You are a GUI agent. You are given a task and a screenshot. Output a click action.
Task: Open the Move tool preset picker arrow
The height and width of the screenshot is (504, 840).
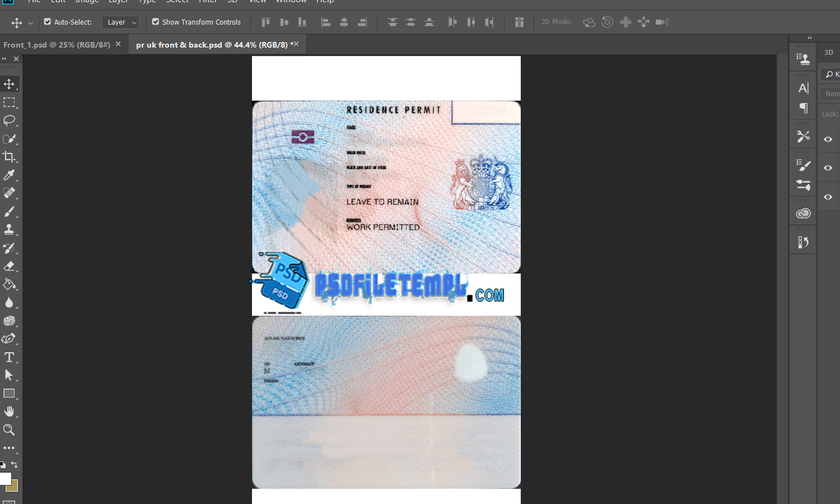31,22
